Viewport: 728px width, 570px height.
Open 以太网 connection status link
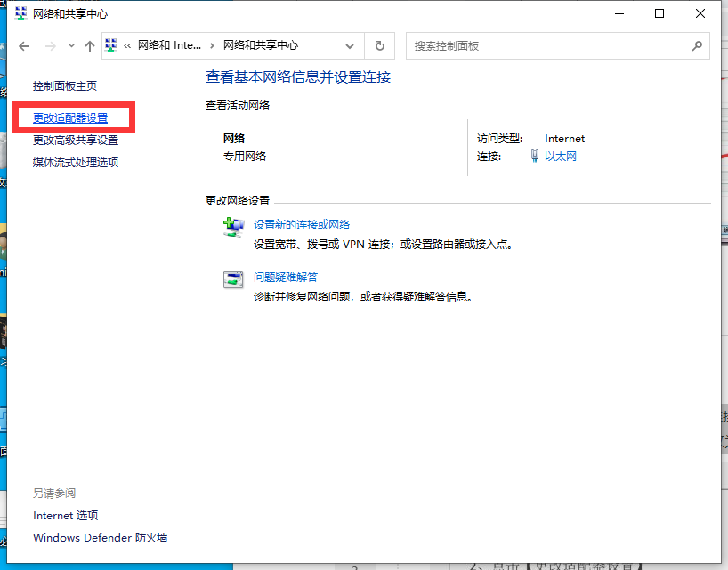(x=561, y=157)
